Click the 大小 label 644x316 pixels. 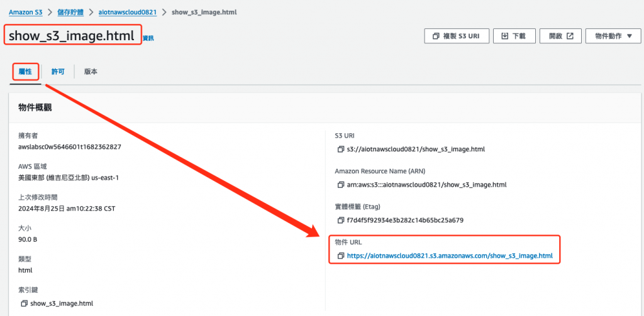[25, 228]
